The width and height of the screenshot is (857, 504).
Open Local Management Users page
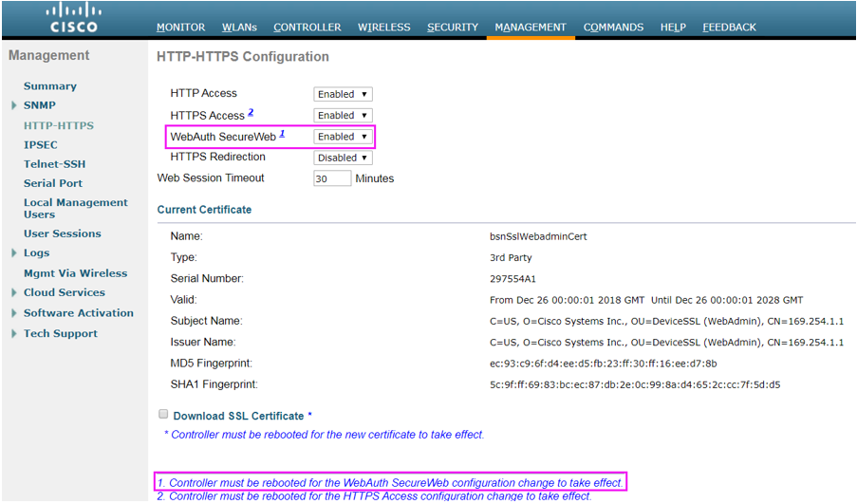[75, 208]
